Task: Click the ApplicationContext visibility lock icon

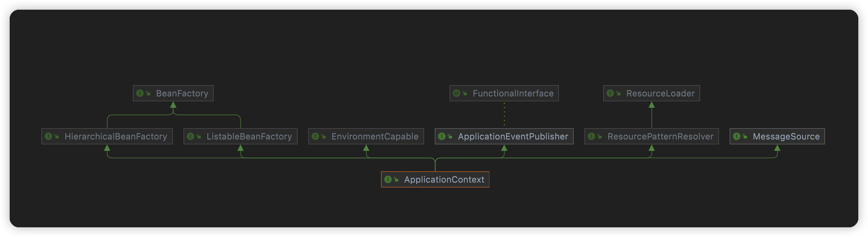Action: point(396,179)
